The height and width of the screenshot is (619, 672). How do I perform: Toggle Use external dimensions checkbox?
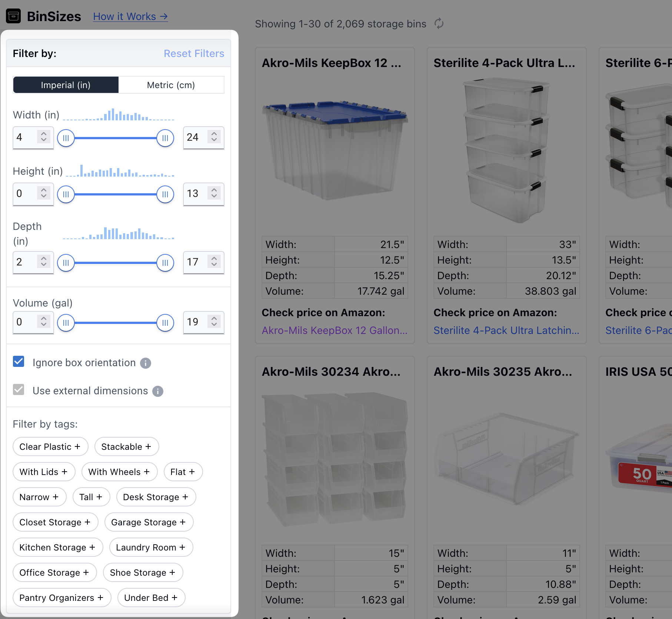pos(19,390)
